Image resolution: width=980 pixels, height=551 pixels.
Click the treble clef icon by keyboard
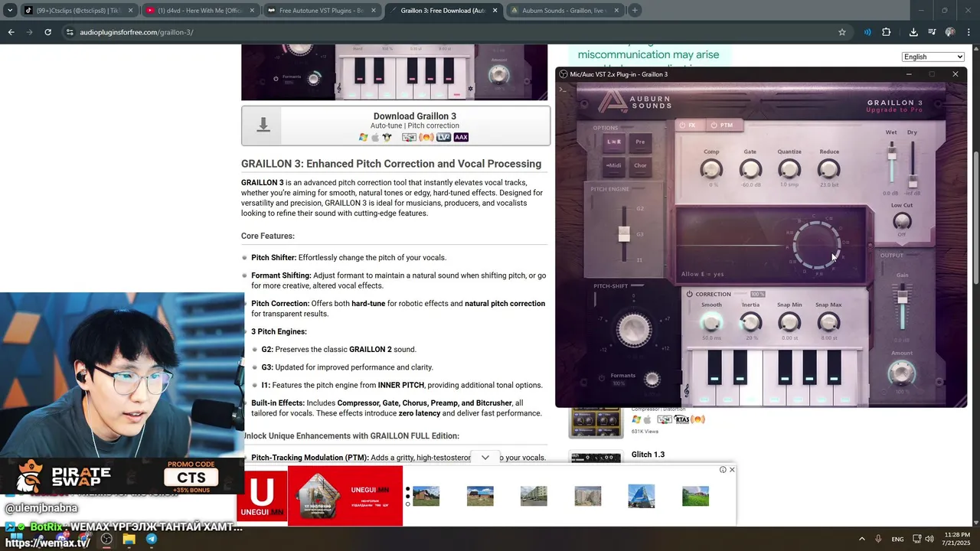tap(686, 392)
